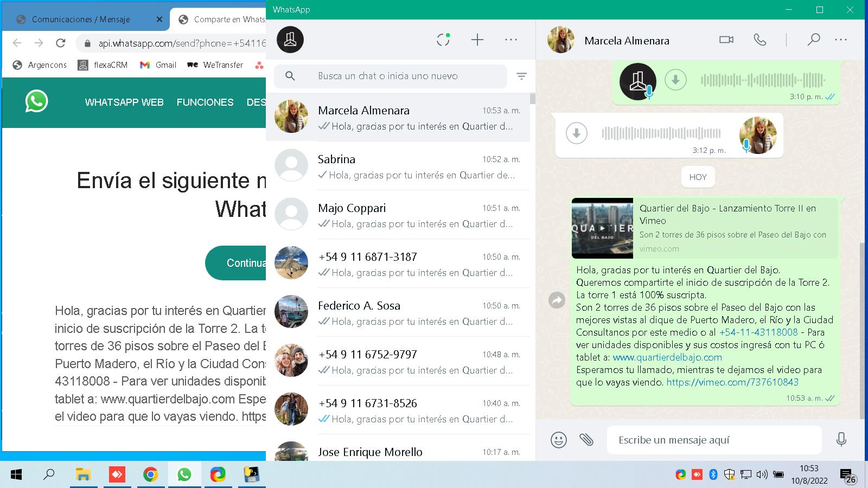This screenshot has height=488, width=868.
Task: Close the Comunicaciones / Mensaje tab
Action: 159,20
